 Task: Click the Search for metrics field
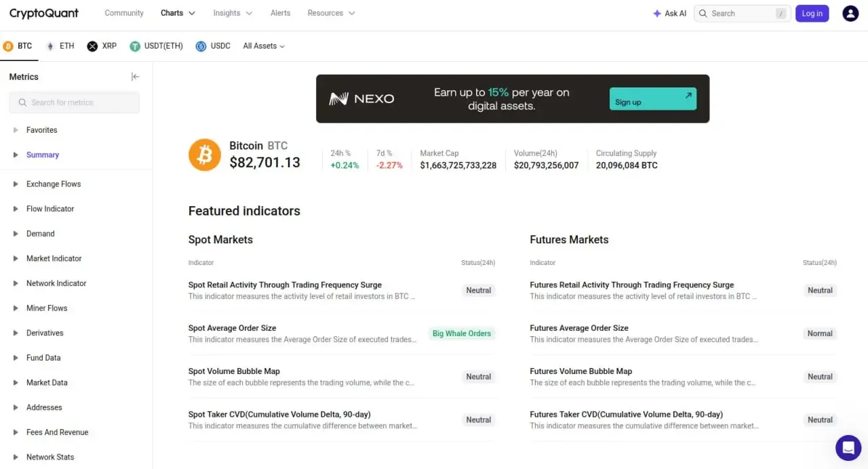tap(74, 102)
